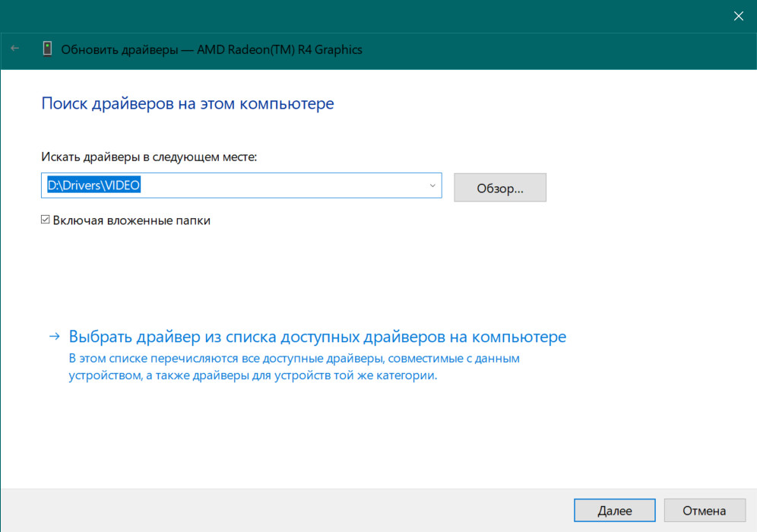This screenshot has height=532, width=757.
Task: Click the arrow icon before 'Выбрать драйвер из списка'
Action: [x=54, y=336]
